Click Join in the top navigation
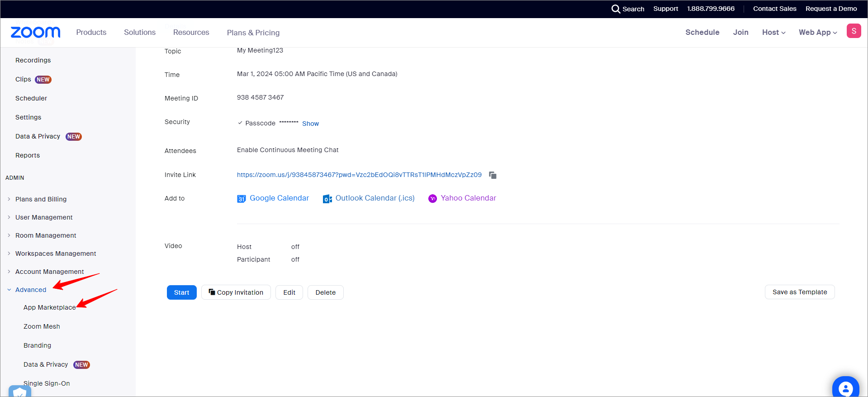868x397 pixels. pyautogui.click(x=741, y=32)
